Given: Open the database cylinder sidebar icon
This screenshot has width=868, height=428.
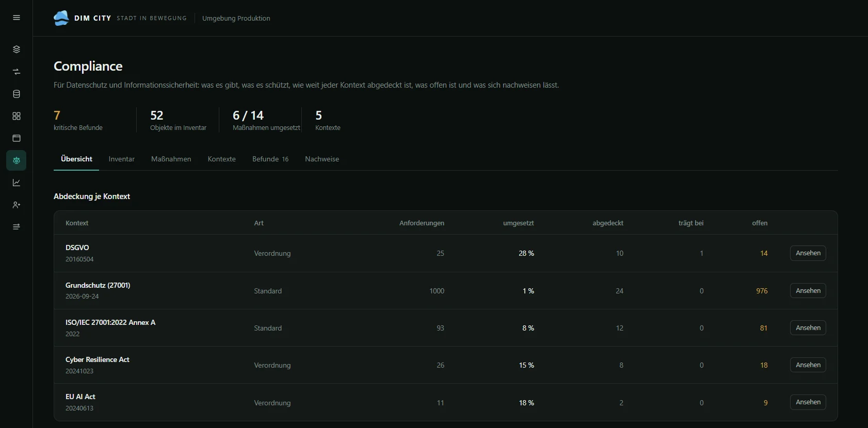Looking at the screenshot, I should pos(17,94).
